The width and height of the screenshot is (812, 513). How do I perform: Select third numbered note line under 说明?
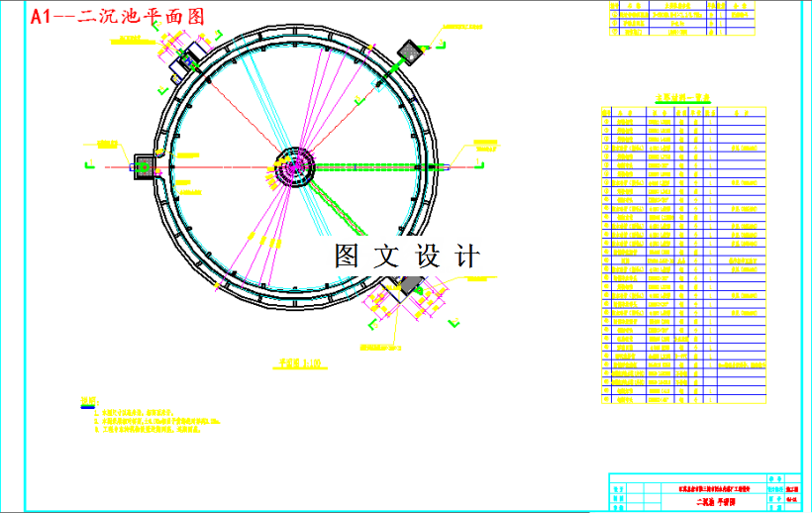pos(149,430)
